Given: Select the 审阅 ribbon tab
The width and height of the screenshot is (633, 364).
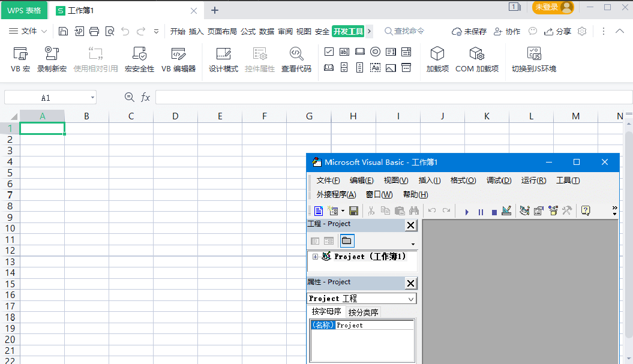Looking at the screenshot, I should click(x=285, y=31).
